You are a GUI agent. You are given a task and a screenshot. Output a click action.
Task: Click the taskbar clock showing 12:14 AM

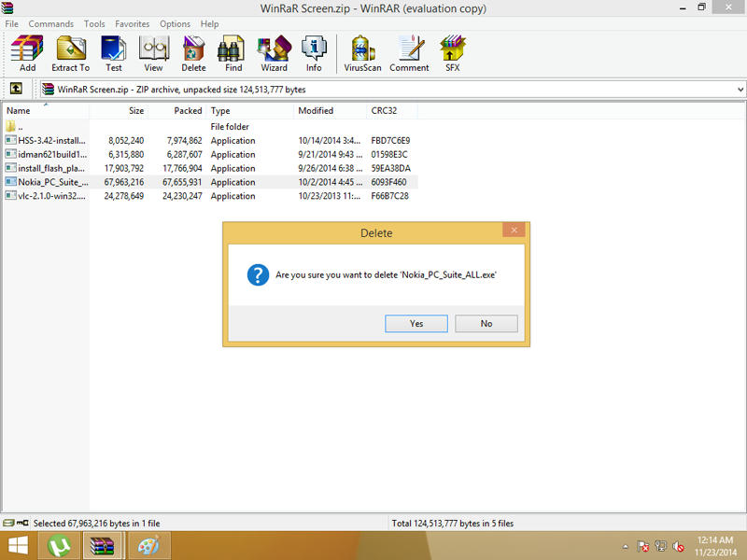coord(714,540)
